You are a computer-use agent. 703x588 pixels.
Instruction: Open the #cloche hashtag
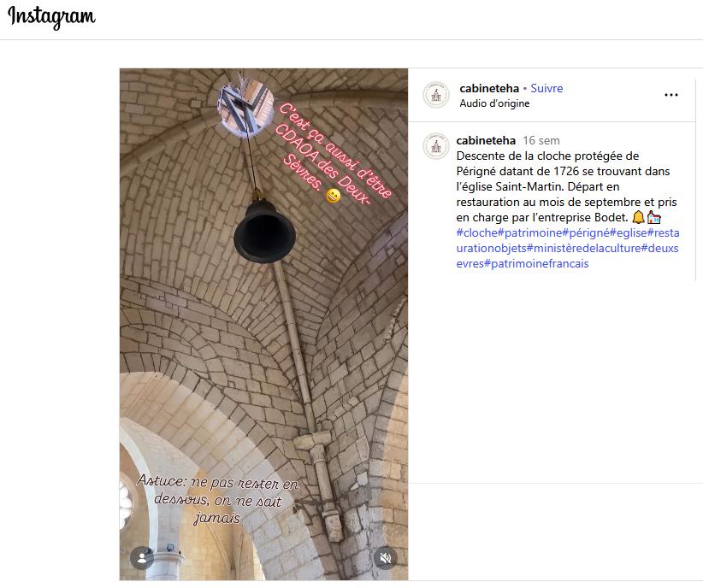(x=476, y=232)
